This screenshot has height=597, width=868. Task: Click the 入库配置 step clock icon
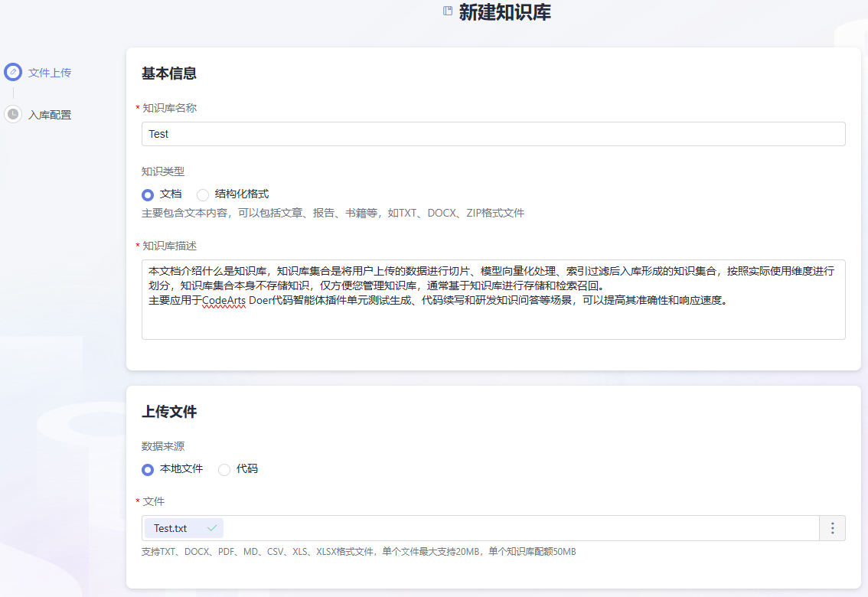(13, 114)
